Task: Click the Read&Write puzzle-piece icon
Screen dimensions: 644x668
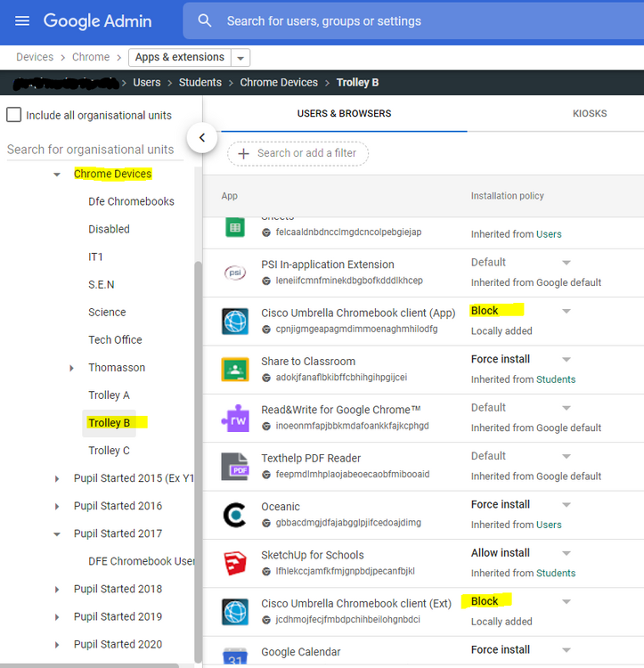Action: (x=235, y=418)
